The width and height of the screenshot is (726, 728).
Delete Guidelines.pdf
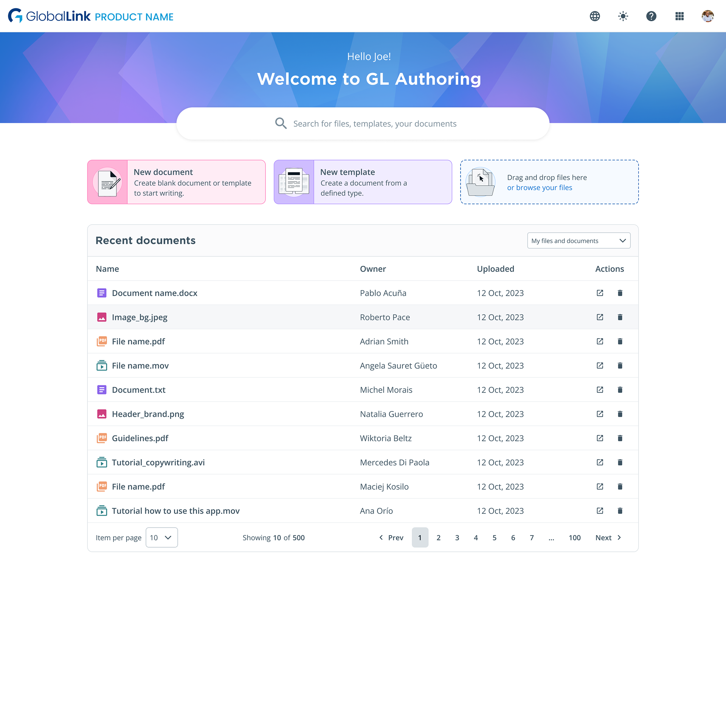[x=620, y=438]
